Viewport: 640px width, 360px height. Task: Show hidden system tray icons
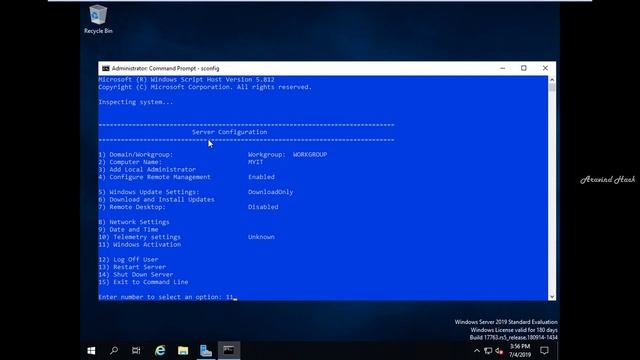[477, 351]
